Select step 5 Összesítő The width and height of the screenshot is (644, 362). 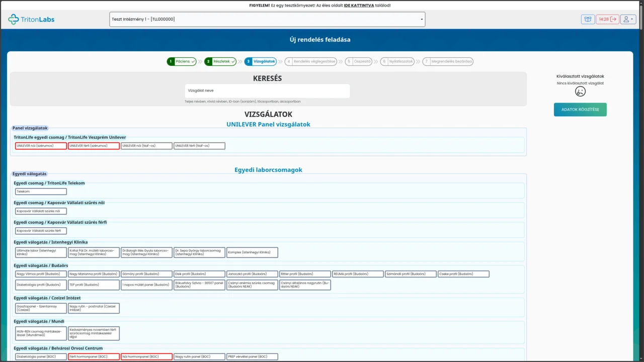[359, 61]
